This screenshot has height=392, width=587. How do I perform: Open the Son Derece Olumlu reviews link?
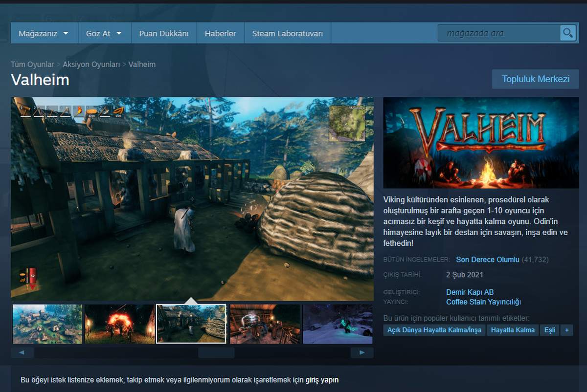(488, 260)
